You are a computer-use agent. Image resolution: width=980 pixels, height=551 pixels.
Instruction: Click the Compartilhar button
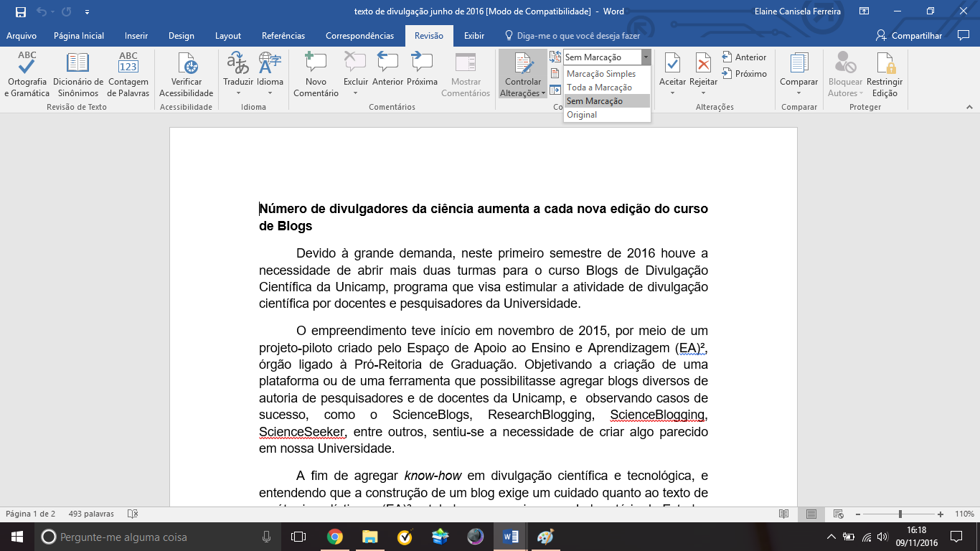pyautogui.click(x=909, y=36)
